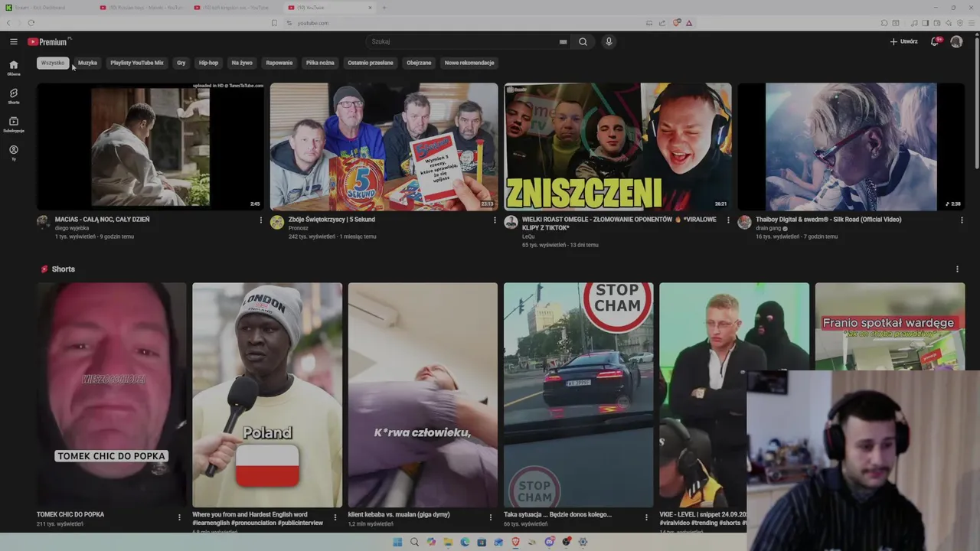Open Subscriptions in the left sidebar
This screenshot has height=551, width=980.
14,124
